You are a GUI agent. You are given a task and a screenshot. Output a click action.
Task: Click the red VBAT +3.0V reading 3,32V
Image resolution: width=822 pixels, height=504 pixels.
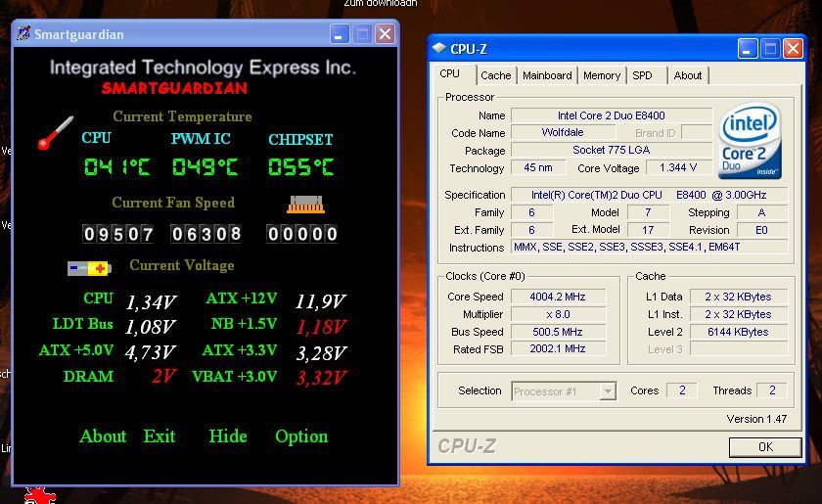(321, 378)
